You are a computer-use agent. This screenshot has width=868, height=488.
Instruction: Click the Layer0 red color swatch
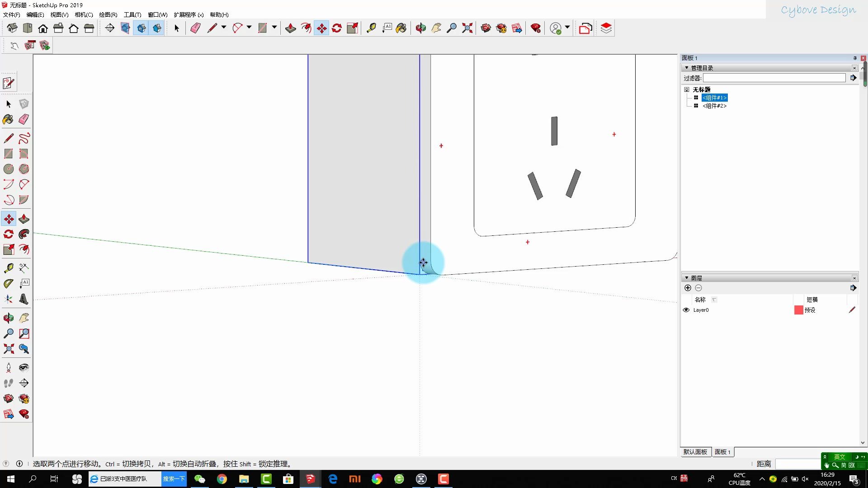(798, 310)
